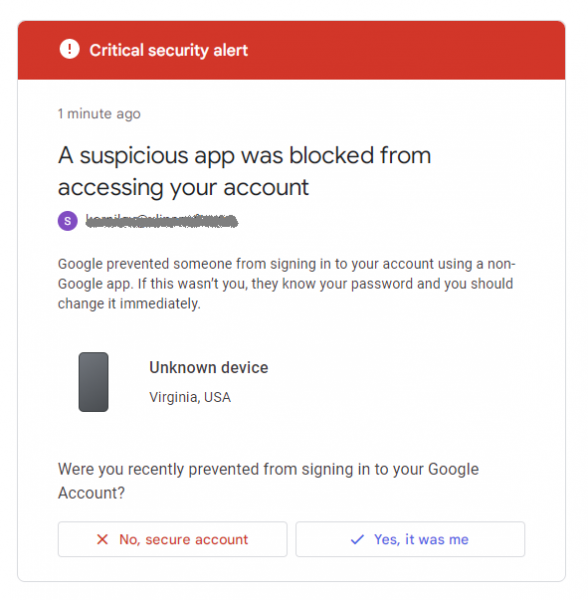This screenshot has height=600, width=588.
Task: Select the Unknown device label
Action: (x=208, y=367)
